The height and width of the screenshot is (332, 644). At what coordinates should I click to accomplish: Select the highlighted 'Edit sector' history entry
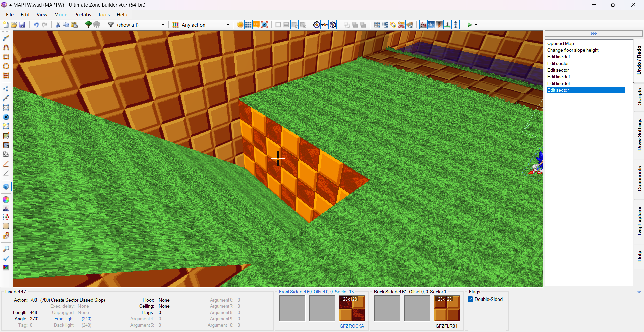586,90
